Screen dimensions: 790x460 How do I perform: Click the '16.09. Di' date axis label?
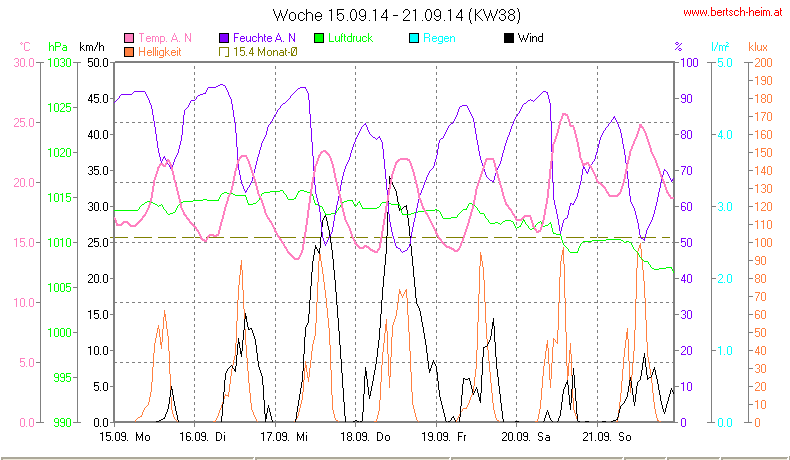pyautogui.click(x=203, y=437)
